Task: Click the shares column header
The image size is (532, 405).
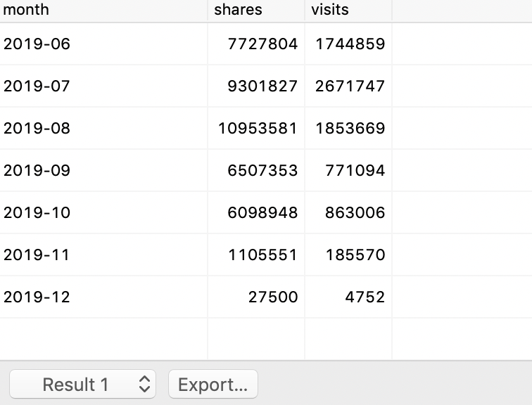Action: [x=238, y=10]
